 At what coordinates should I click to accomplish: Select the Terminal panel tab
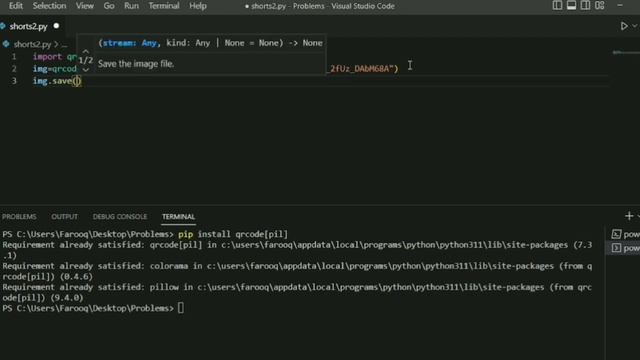[178, 217]
